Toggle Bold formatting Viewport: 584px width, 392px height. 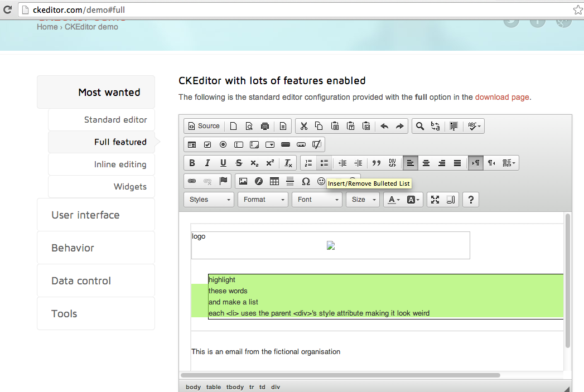[192, 163]
